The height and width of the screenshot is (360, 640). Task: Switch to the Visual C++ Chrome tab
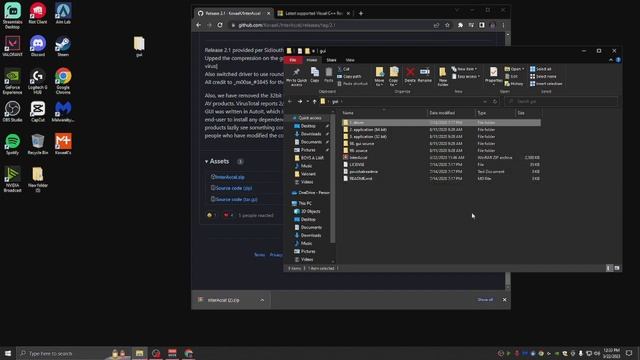pyautogui.click(x=313, y=13)
